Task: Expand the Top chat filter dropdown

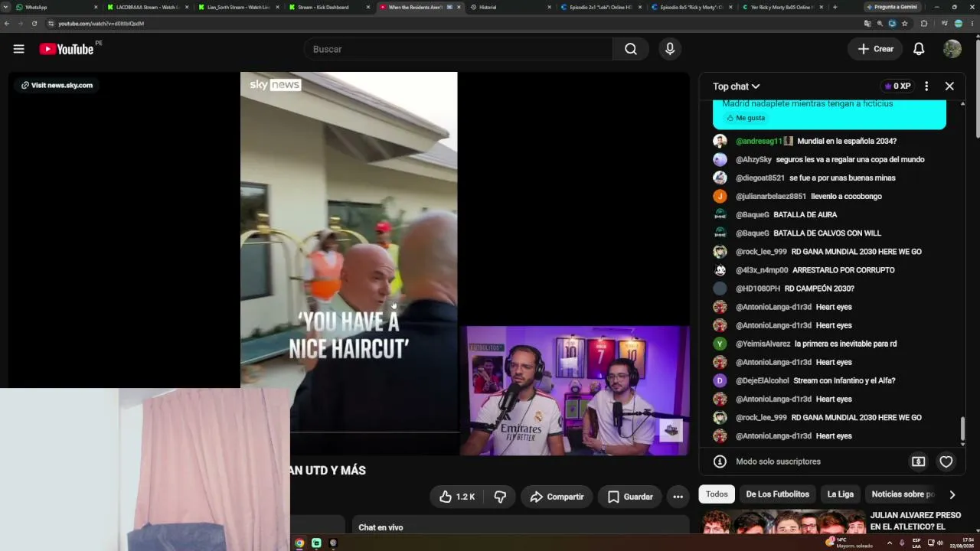Action: point(736,86)
